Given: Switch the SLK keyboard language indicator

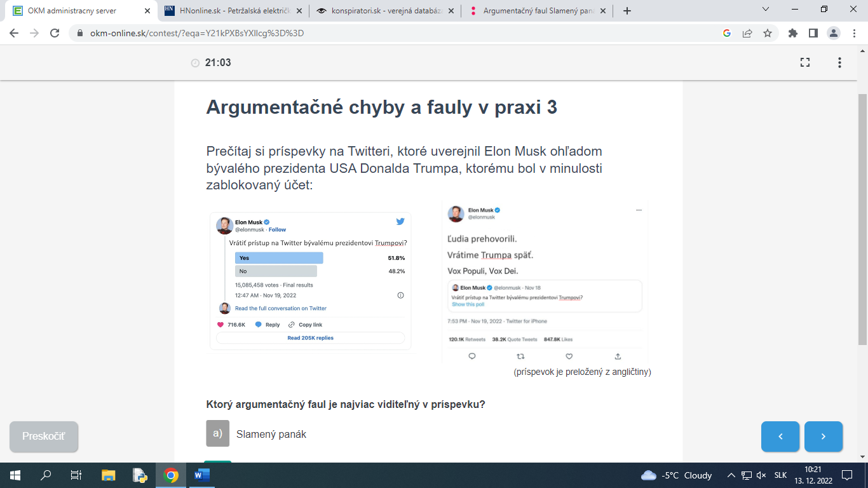Looking at the screenshot, I should coord(781,475).
